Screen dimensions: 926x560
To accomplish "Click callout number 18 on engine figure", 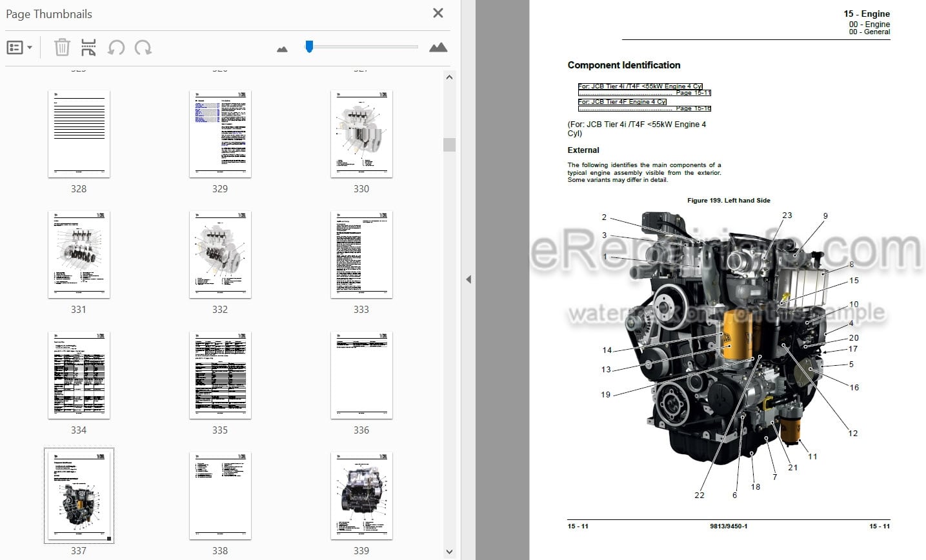I will pyautogui.click(x=756, y=487).
